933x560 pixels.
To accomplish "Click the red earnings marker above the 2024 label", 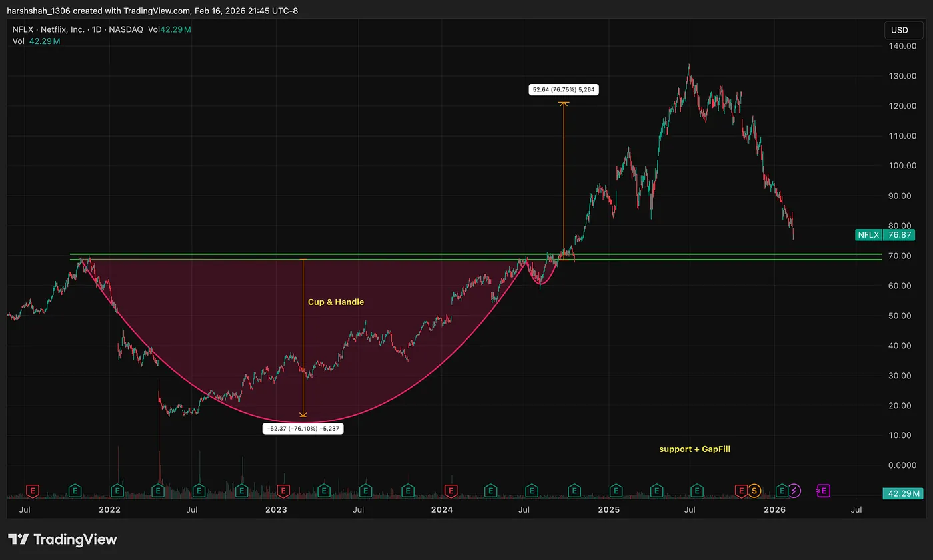I will point(451,491).
